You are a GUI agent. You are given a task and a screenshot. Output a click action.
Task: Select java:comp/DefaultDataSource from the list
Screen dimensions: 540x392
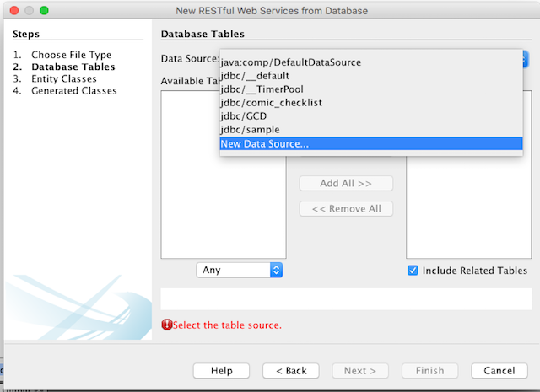point(290,62)
